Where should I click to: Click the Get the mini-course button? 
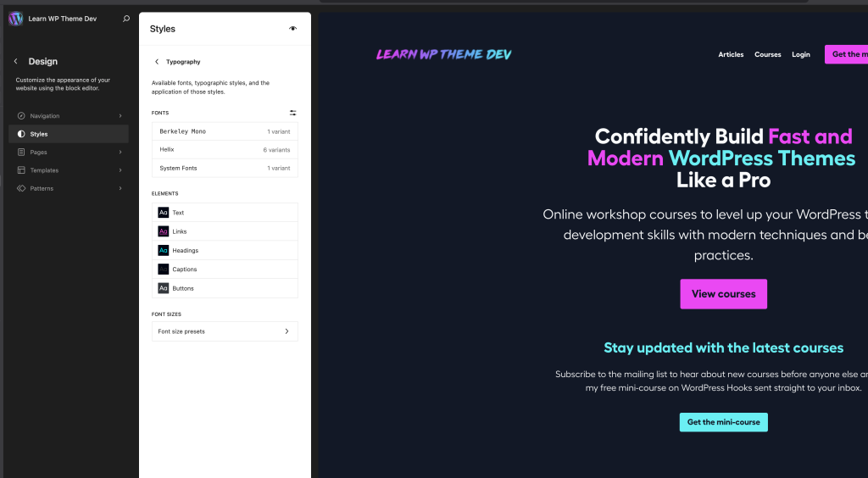[x=724, y=422]
